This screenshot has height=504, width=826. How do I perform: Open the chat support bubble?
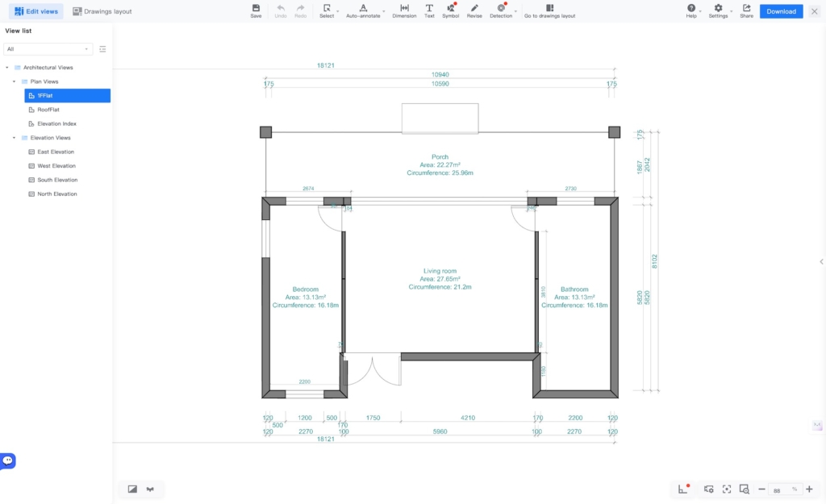point(8,460)
